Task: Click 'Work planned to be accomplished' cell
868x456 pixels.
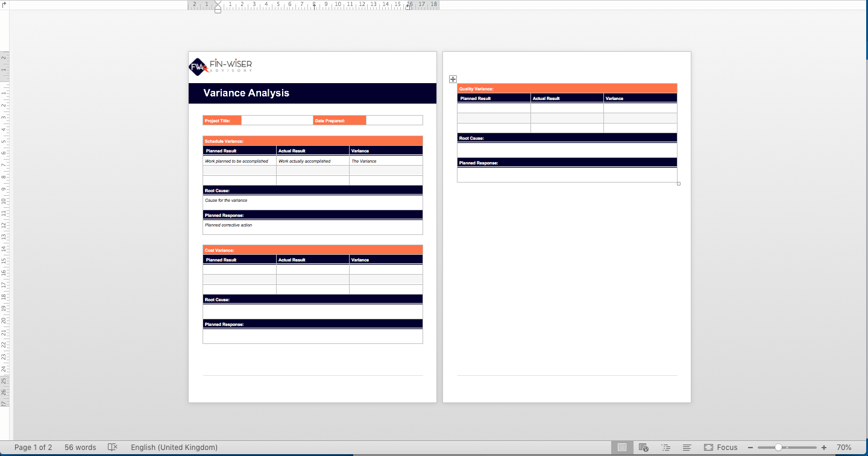Action: point(239,161)
